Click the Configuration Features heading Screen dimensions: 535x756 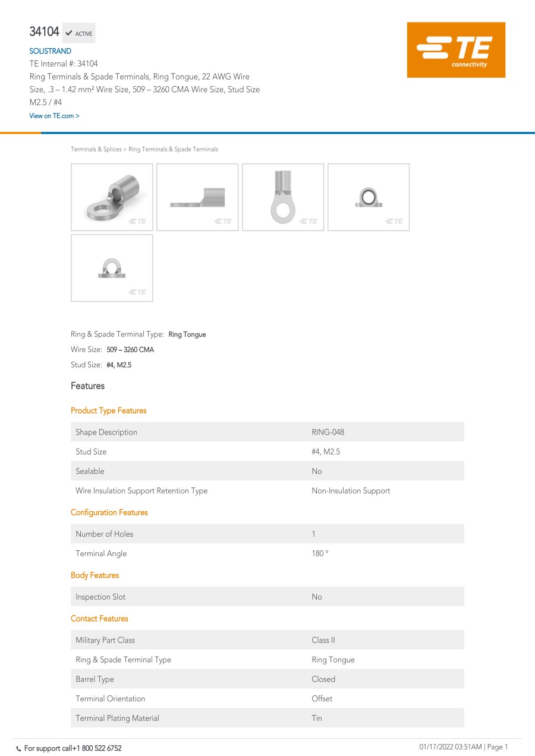109,512
